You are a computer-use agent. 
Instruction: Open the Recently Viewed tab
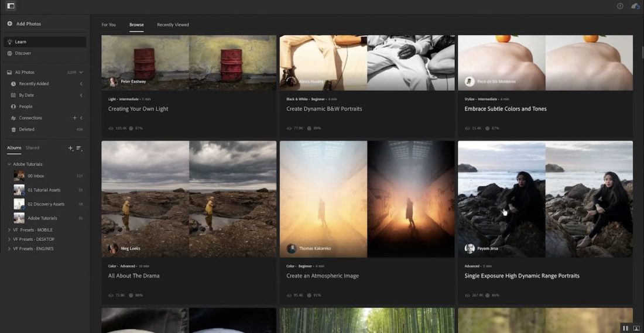point(173,25)
